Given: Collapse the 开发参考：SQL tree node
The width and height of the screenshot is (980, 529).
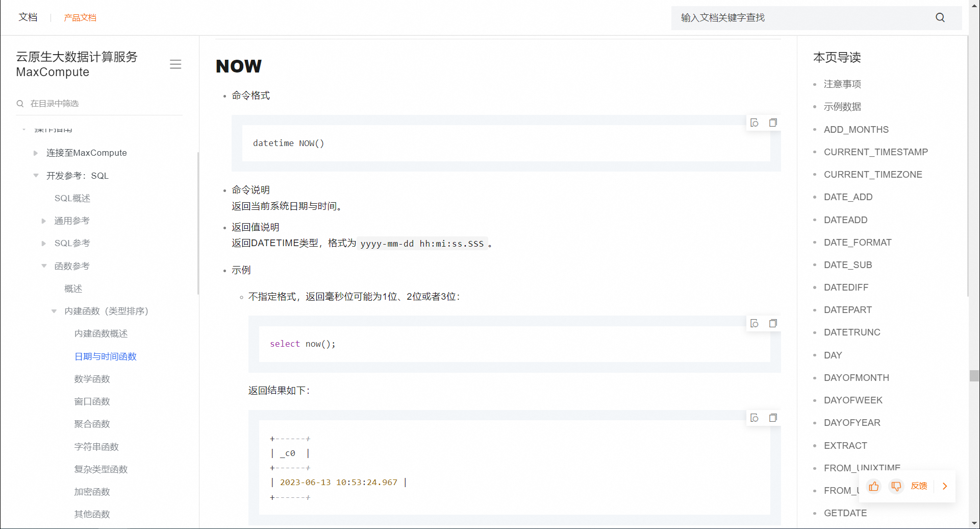Looking at the screenshot, I should coord(36,176).
